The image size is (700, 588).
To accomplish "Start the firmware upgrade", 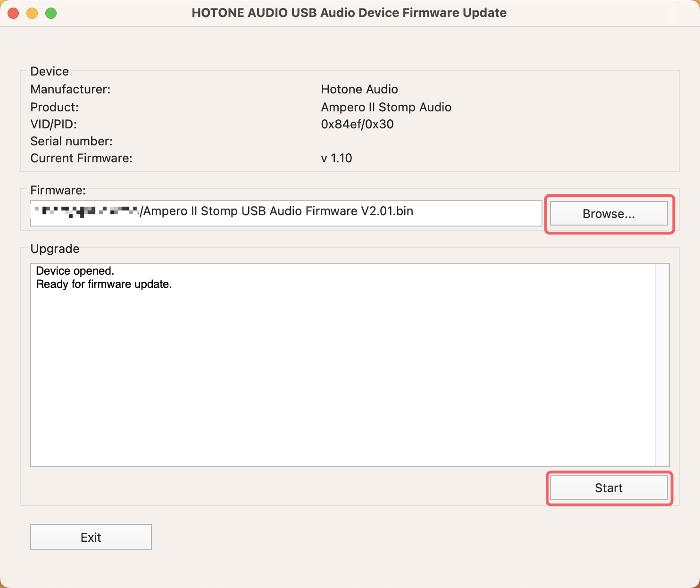I will click(608, 488).
